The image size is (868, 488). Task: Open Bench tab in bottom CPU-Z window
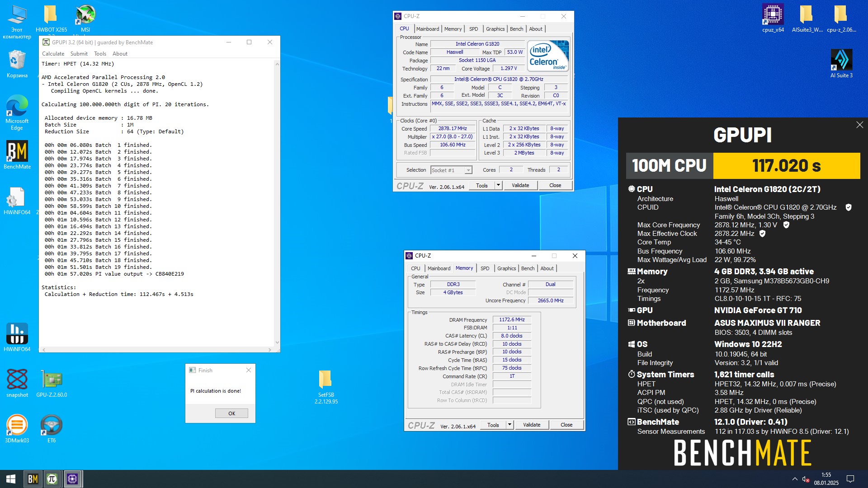point(528,268)
